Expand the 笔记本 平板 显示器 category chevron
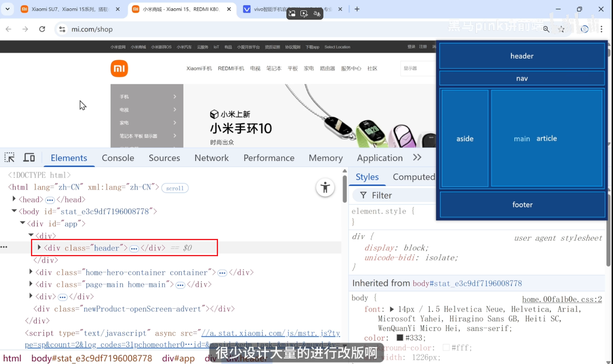Screen dimensions: 613x364 (175, 136)
